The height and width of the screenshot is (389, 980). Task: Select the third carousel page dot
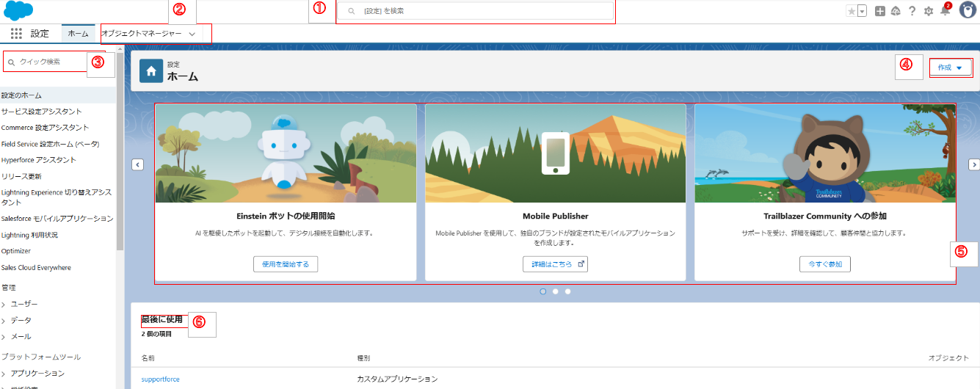click(567, 291)
